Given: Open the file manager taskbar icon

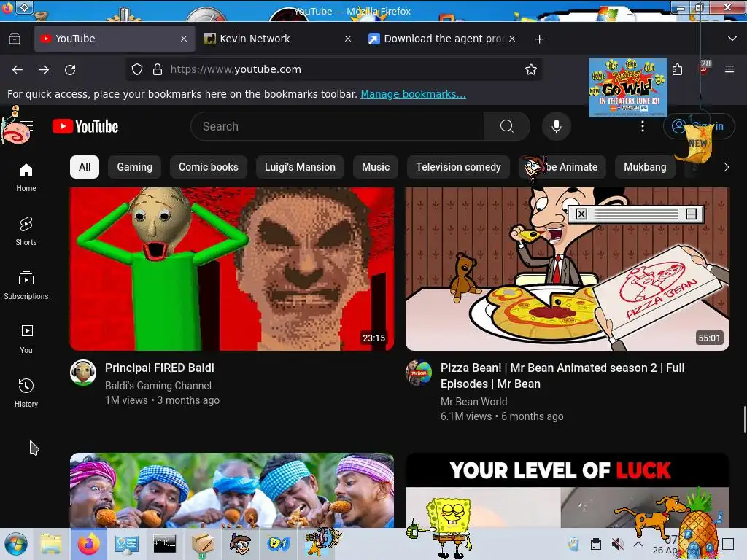Looking at the screenshot, I should [x=51, y=544].
